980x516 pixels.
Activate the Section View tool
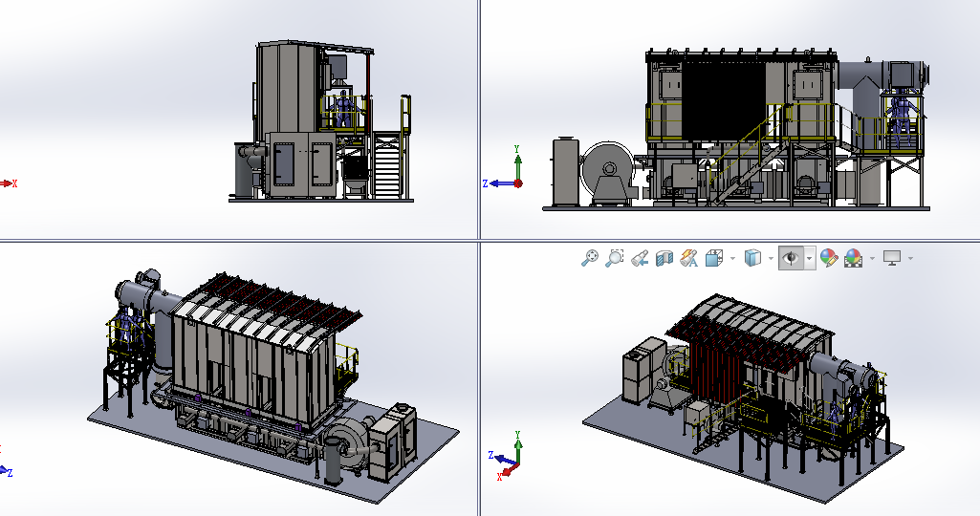click(664, 258)
